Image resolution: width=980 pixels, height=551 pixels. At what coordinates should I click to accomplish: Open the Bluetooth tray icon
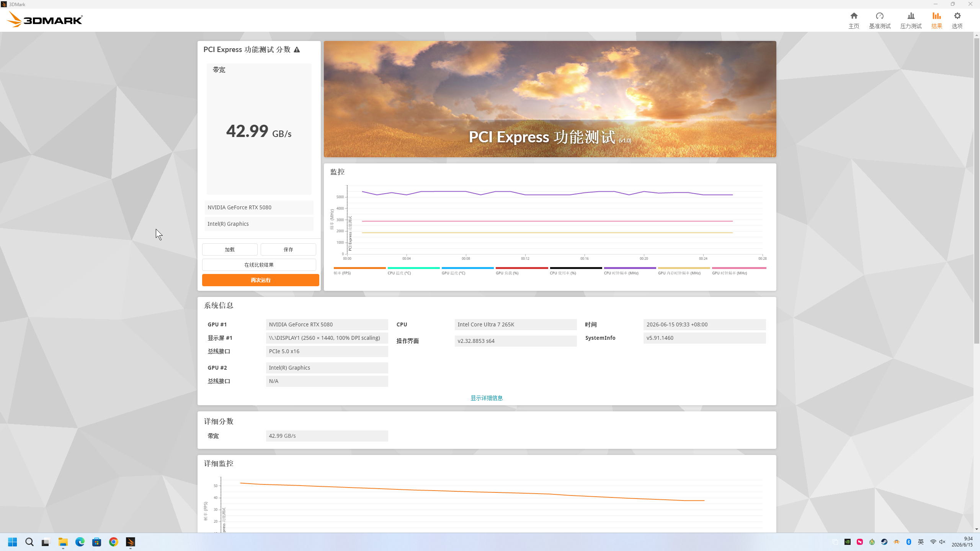click(909, 542)
